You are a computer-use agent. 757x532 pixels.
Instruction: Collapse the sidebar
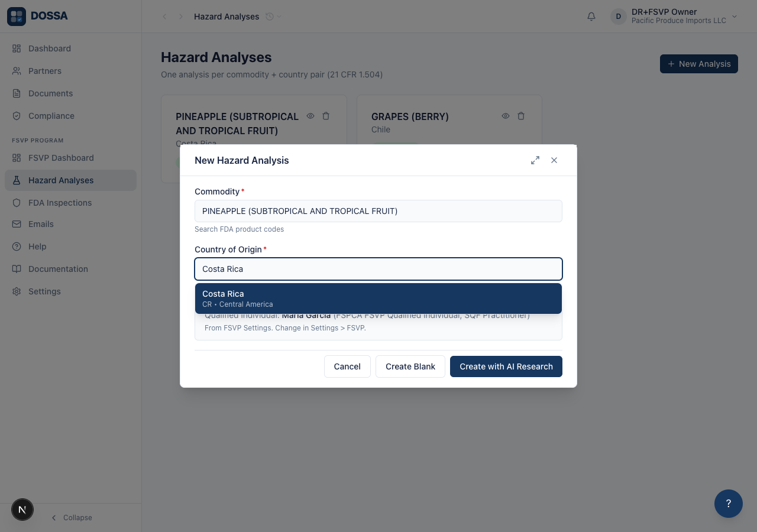[71, 518]
